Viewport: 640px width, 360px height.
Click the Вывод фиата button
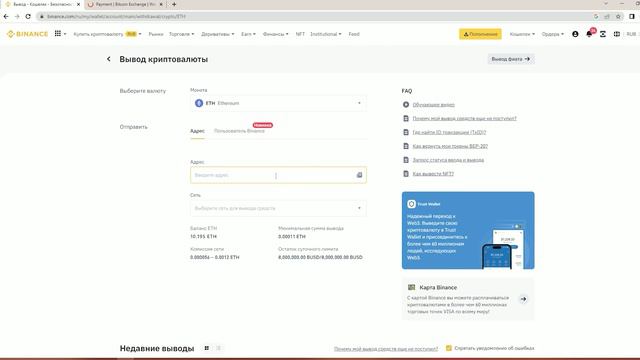coord(511,59)
